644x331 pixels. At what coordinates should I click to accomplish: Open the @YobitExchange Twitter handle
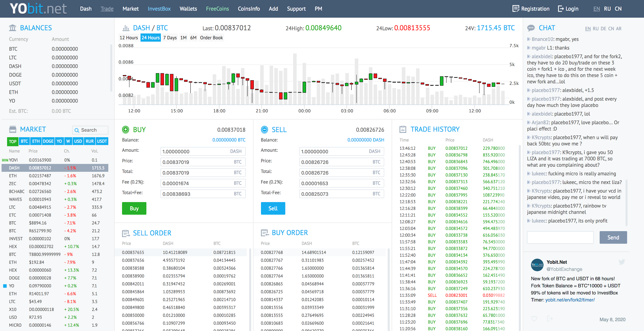[564, 269]
